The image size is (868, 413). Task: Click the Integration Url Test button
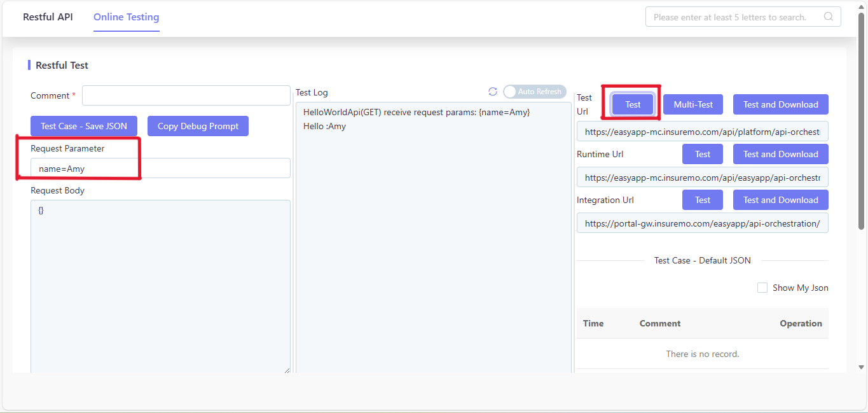pyautogui.click(x=703, y=200)
